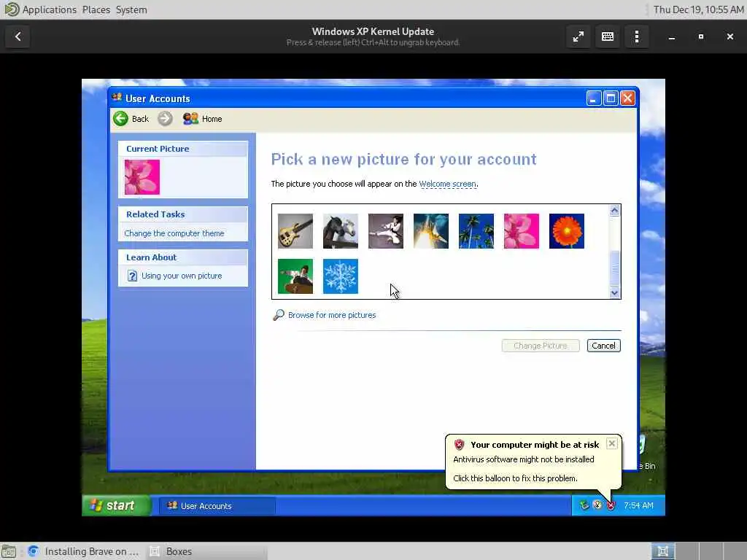Choose the snowflake picture

340,276
